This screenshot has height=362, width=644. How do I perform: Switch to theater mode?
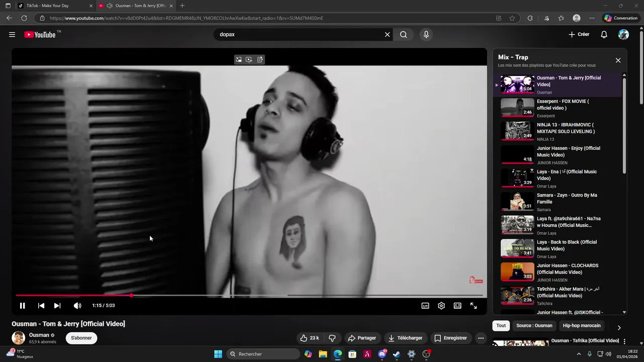click(457, 306)
